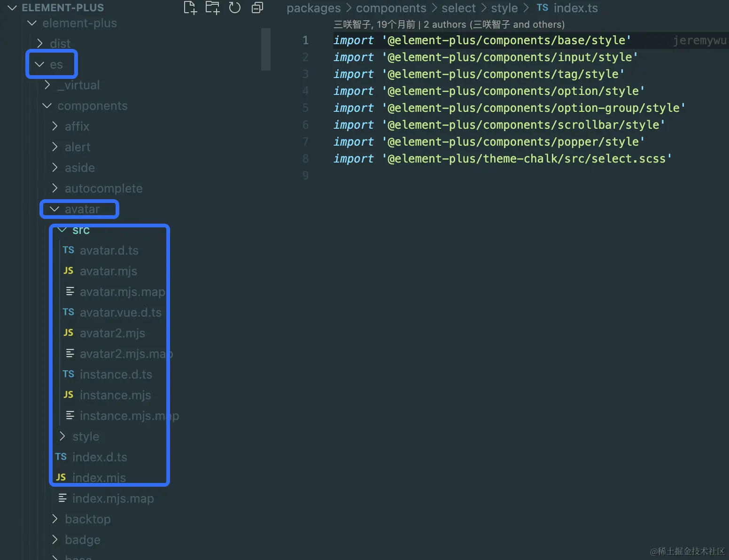Viewport: 729px width, 560px height.
Task: Click the JS icon beside avatar.mjs
Action: click(x=69, y=271)
